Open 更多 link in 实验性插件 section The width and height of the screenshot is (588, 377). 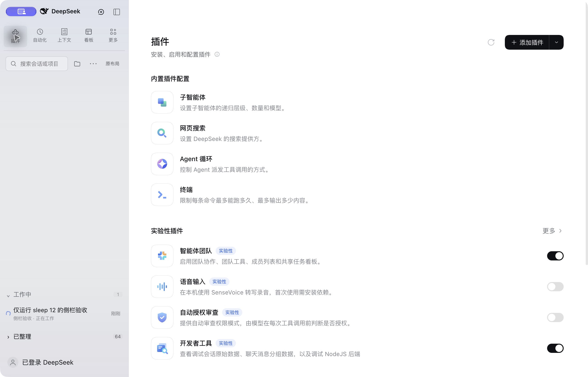[x=552, y=231]
